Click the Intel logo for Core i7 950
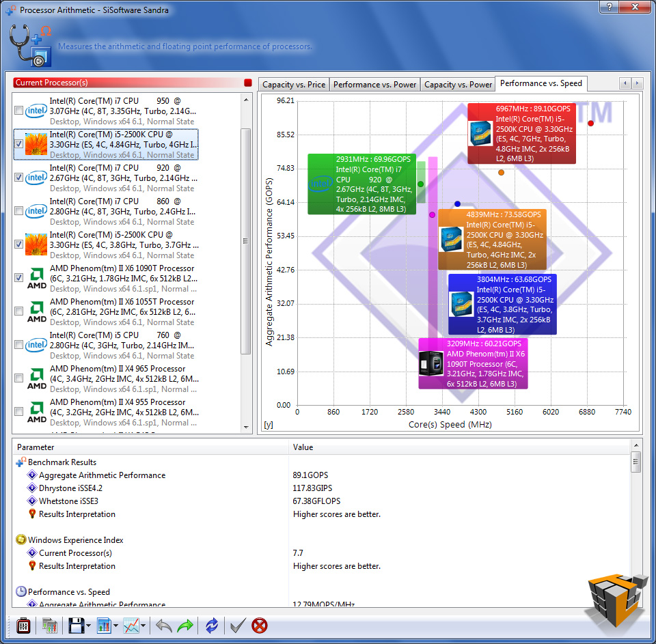 point(36,111)
